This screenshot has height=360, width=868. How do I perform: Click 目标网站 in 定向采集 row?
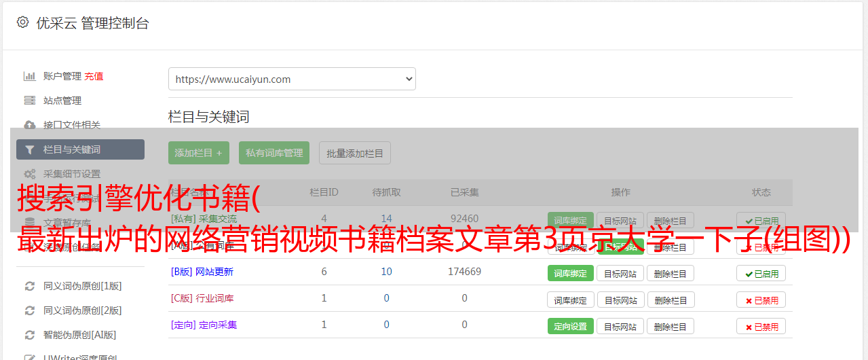(x=620, y=326)
